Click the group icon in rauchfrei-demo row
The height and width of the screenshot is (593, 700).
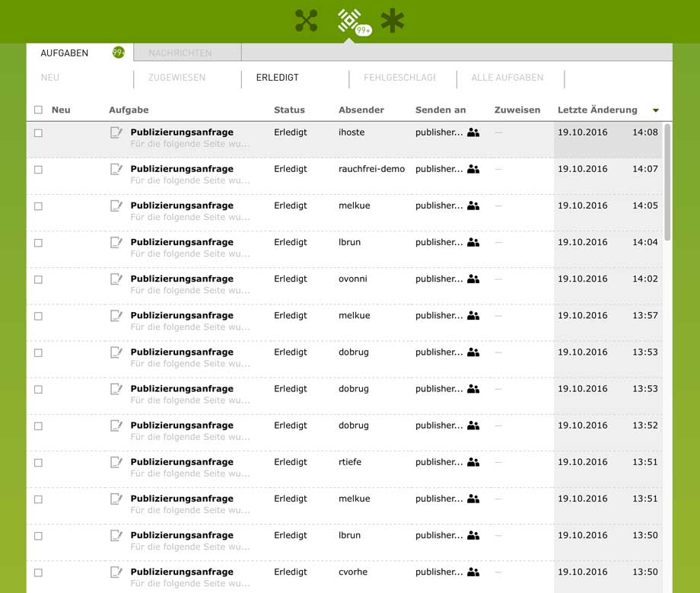point(473,169)
